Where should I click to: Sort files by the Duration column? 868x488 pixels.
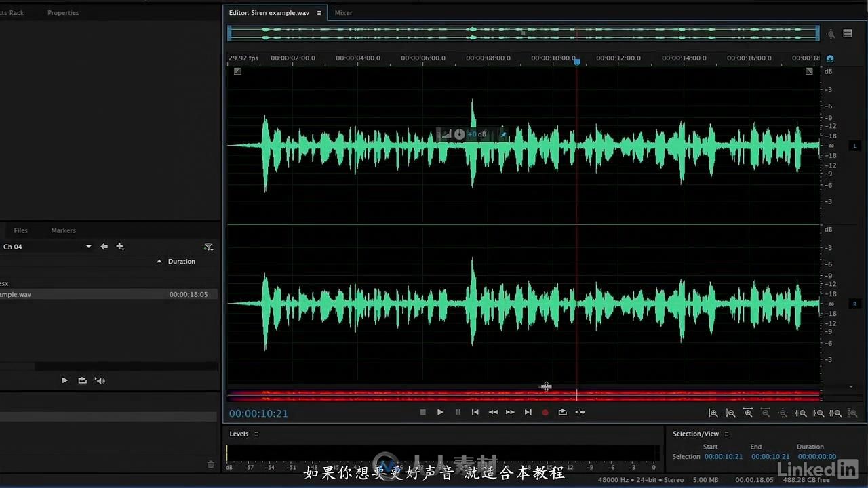point(182,262)
